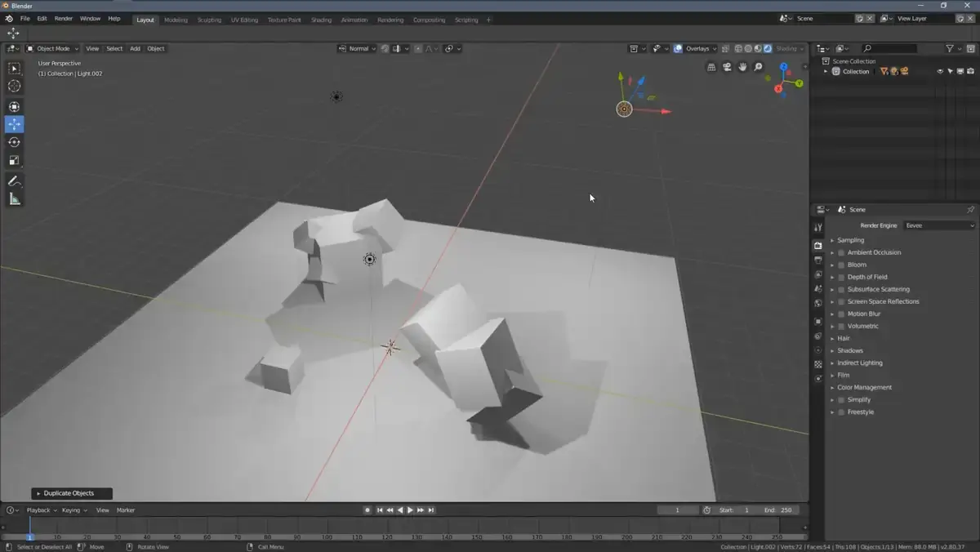Screen dimensions: 980x552
Task: Open the Render menu
Action: [64, 19]
